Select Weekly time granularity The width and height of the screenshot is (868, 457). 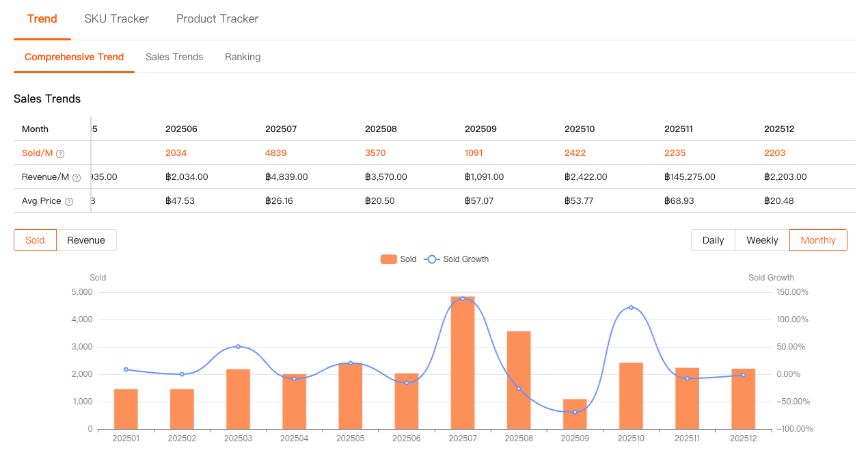pyautogui.click(x=762, y=240)
